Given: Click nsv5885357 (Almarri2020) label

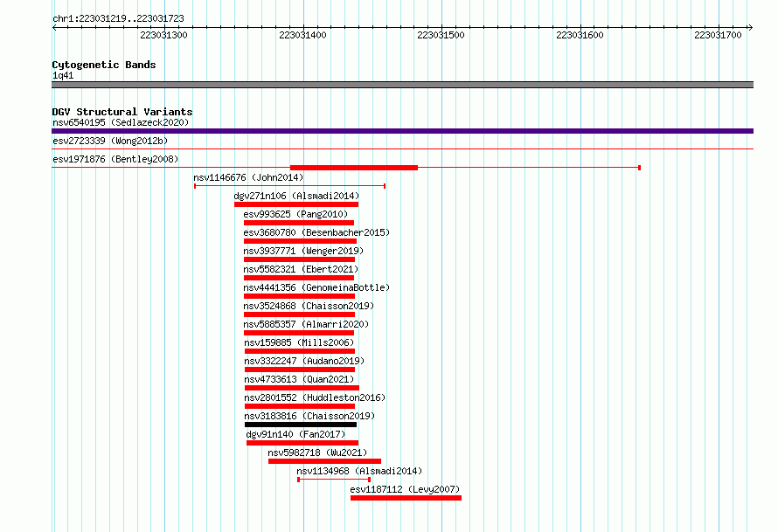Looking at the screenshot, I should [x=306, y=324].
